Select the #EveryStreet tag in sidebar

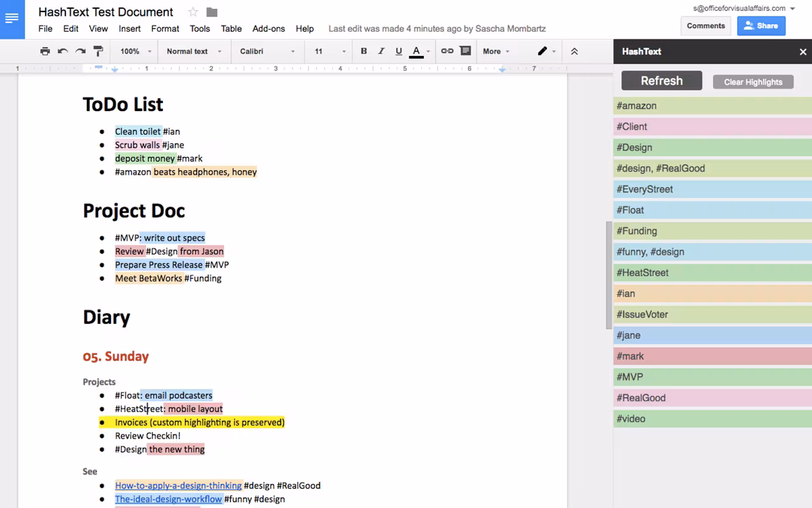(712, 189)
